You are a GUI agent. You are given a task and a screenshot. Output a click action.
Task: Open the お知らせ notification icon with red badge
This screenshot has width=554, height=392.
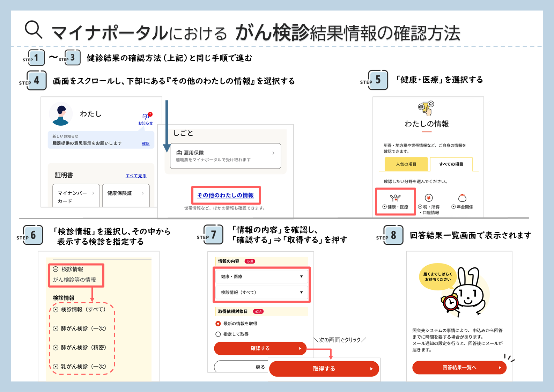tap(146, 116)
